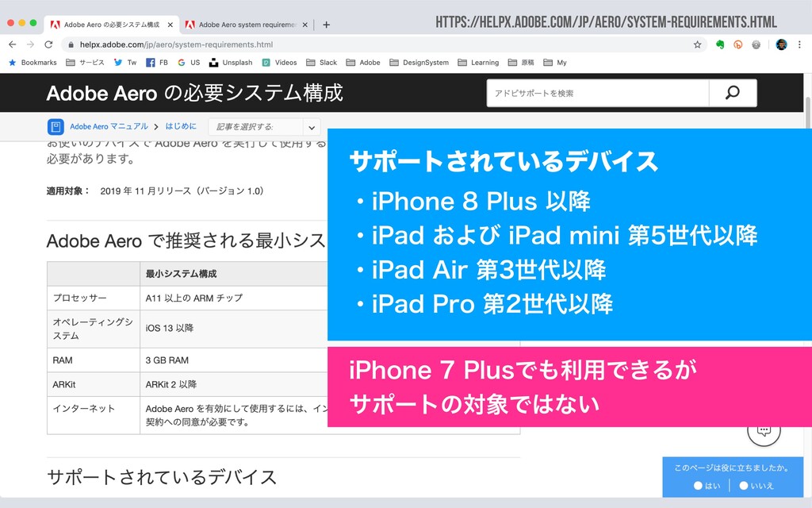Open the Unsplash bookmark

231,63
